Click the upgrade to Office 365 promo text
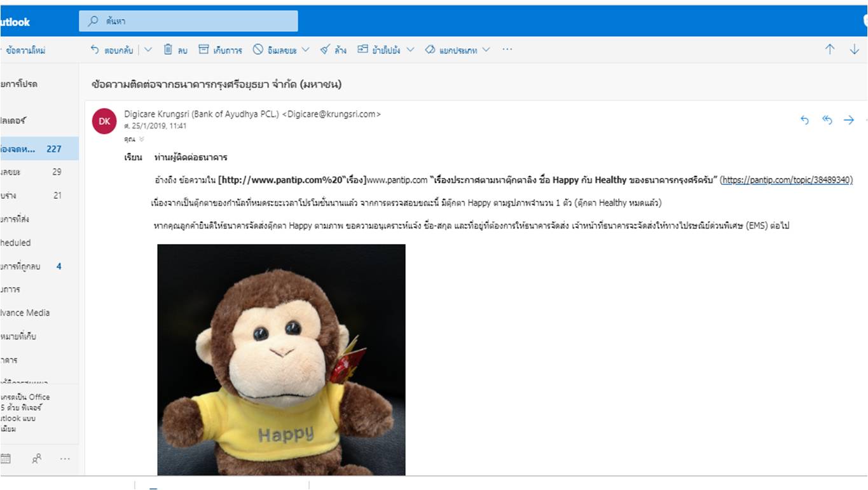Screen dimensions: 868x490 pyautogui.click(x=25, y=413)
